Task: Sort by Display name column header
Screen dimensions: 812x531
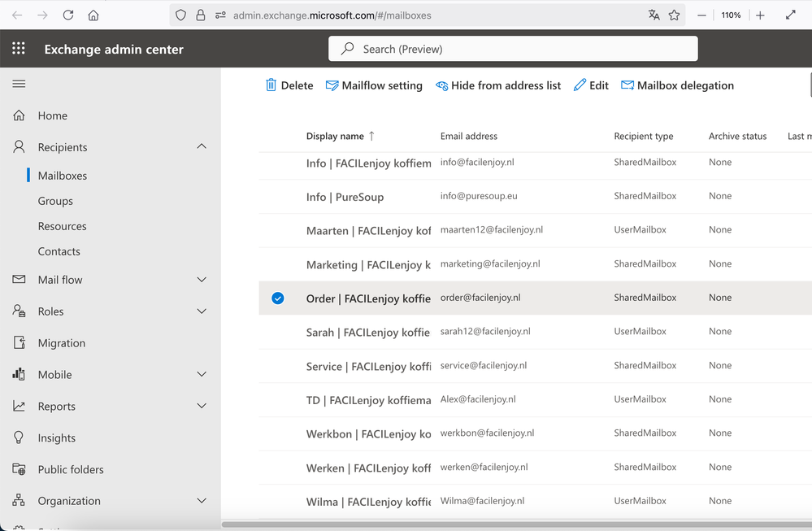Action: click(341, 136)
